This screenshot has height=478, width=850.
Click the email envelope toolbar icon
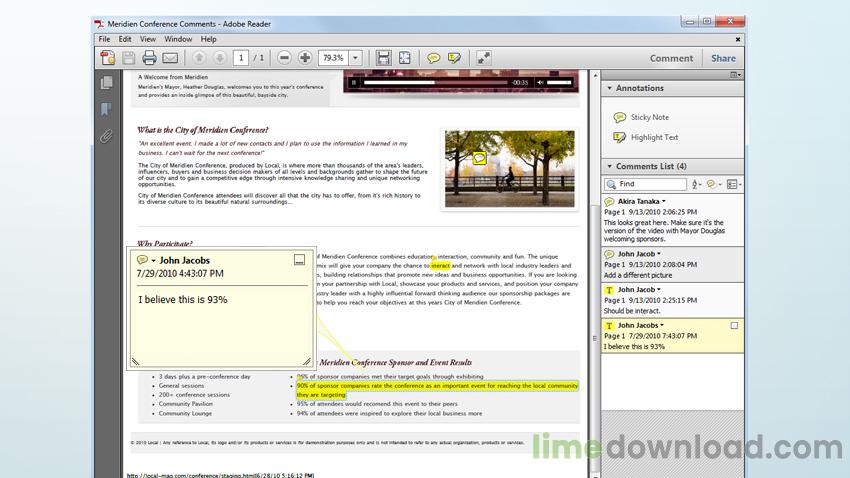pyautogui.click(x=170, y=58)
